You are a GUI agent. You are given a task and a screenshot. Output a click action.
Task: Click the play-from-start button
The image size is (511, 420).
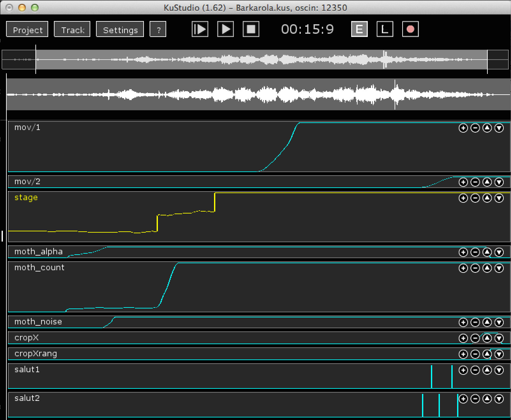[200, 29]
